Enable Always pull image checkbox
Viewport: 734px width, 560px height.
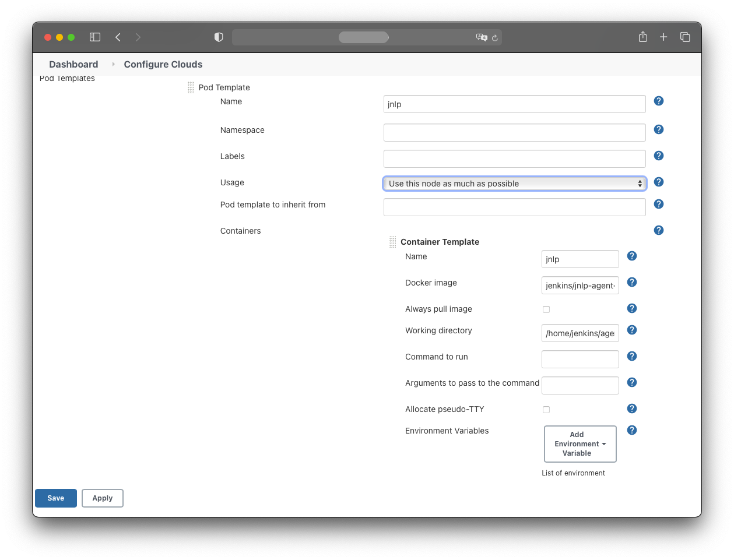click(546, 309)
